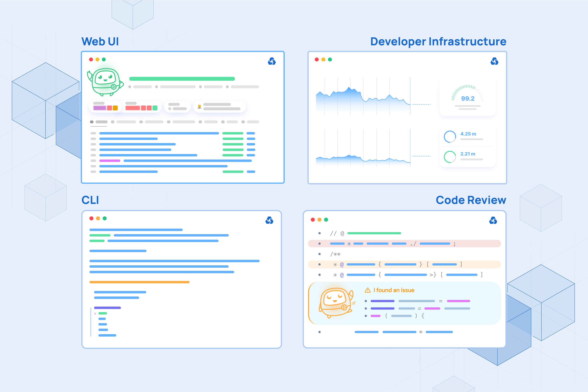Click the blue logo in CLI window
The height and width of the screenshot is (392, 588).
[269, 220]
